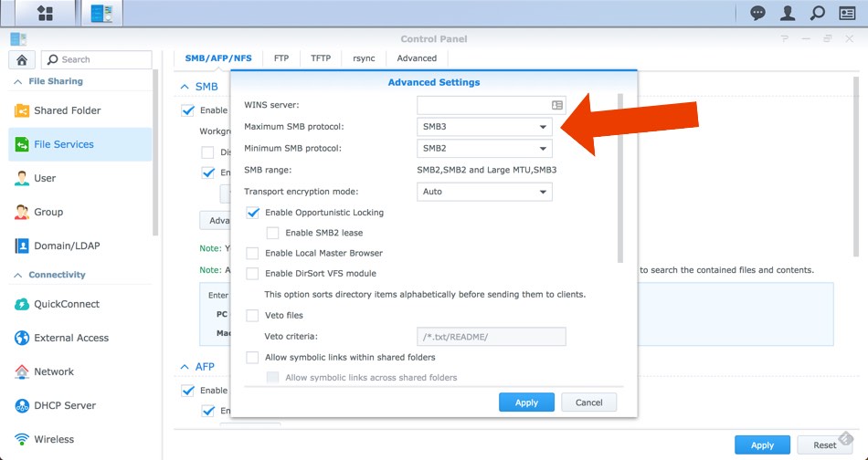This screenshot has height=460, width=868.
Task: Switch to the Advanced tab
Action: pyautogui.click(x=417, y=58)
